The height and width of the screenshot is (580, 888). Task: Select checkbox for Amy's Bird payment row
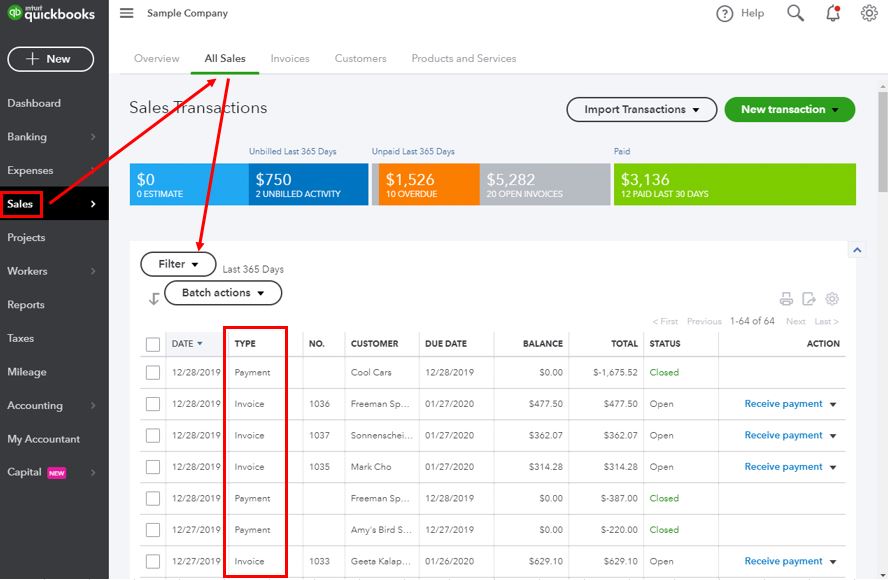pyautogui.click(x=153, y=530)
